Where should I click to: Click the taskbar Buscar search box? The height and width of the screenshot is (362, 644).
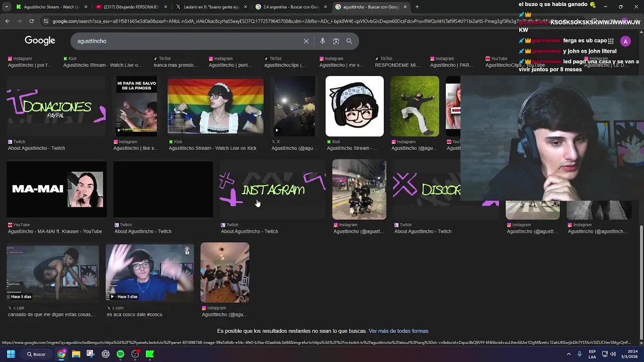(x=37, y=354)
